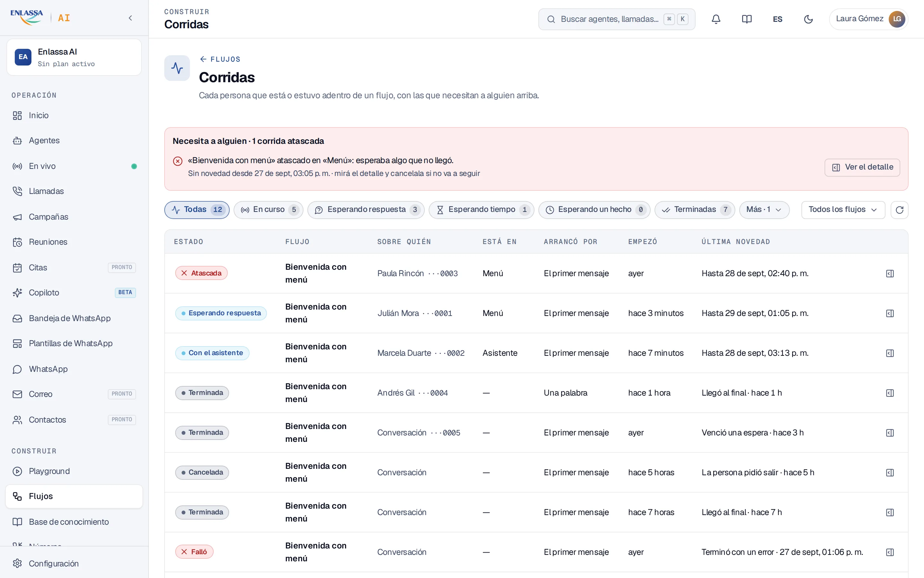Open Agentes in sidebar
Screen dimensions: 924x578
tap(74, 141)
